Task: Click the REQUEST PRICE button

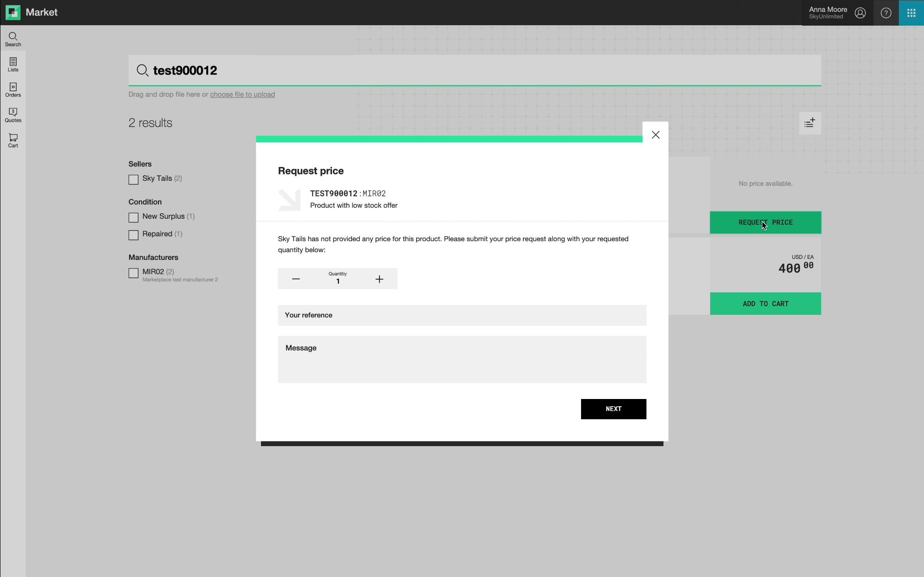Action: [765, 222]
